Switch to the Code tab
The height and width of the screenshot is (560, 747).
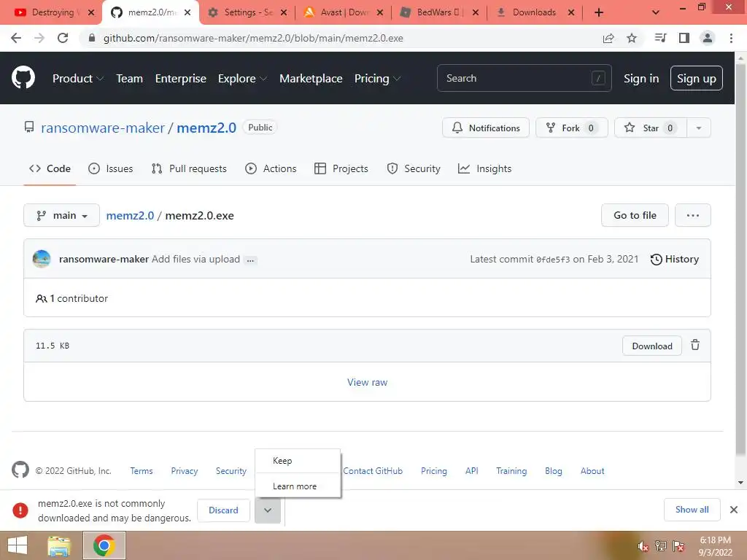[x=50, y=168]
